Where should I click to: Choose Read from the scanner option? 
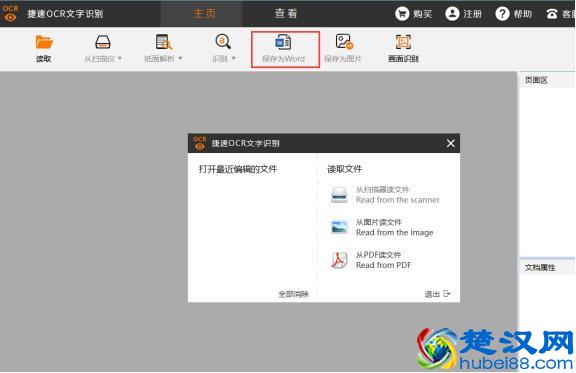point(385,195)
